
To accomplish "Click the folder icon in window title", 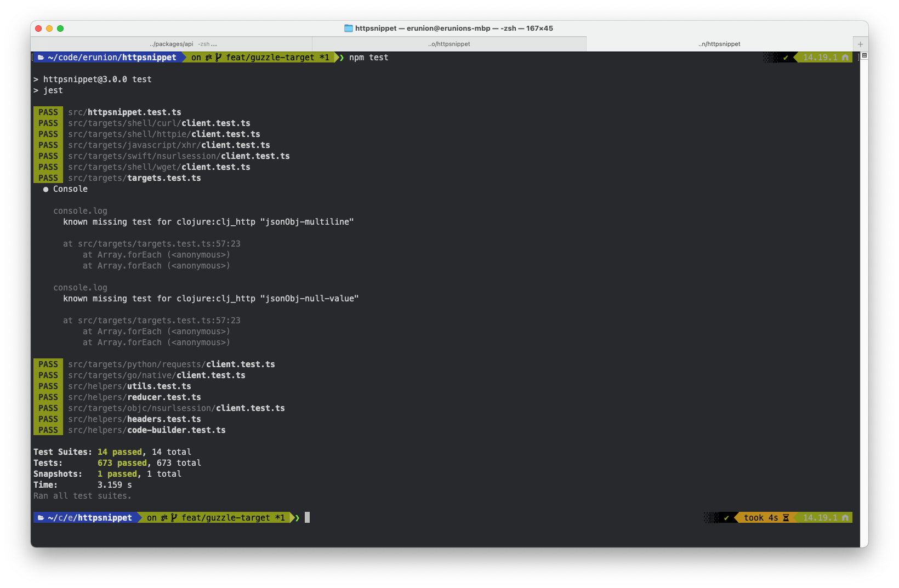I will coord(349,28).
